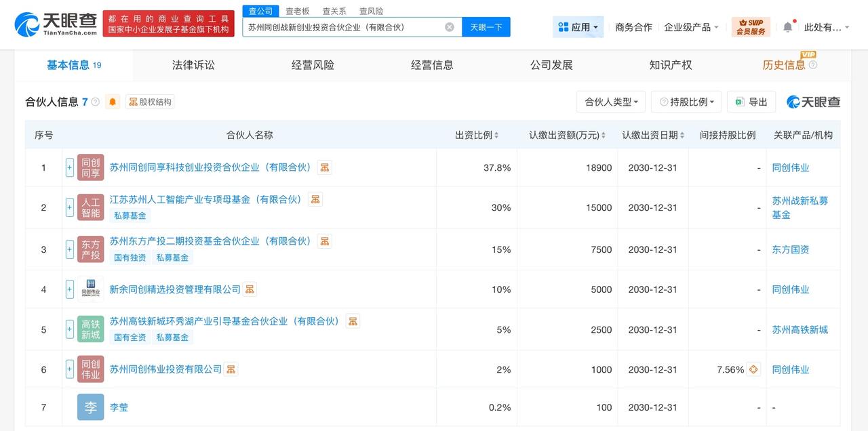Click the structure icon beside 苏州同创伟业投资有限公司

(231, 369)
